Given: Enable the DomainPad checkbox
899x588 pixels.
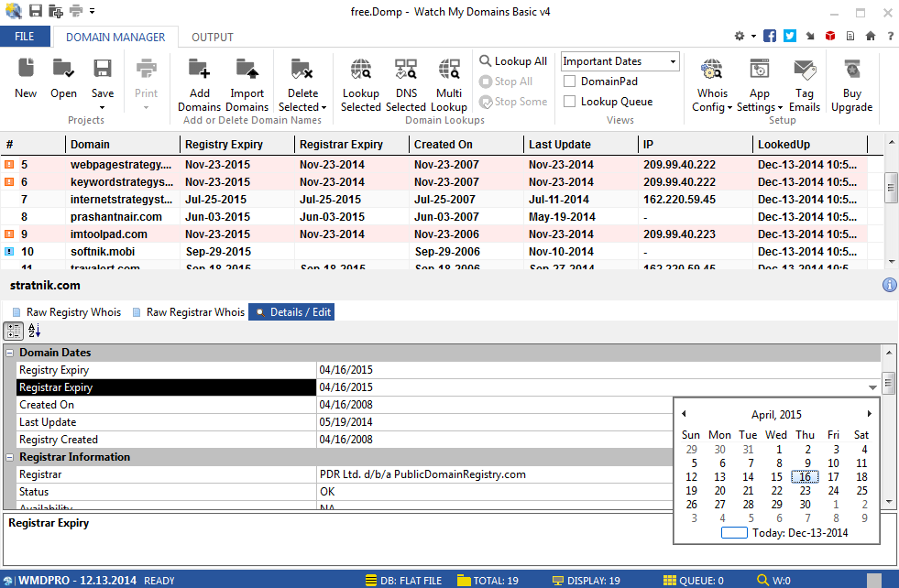Looking at the screenshot, I should [569, 82].
